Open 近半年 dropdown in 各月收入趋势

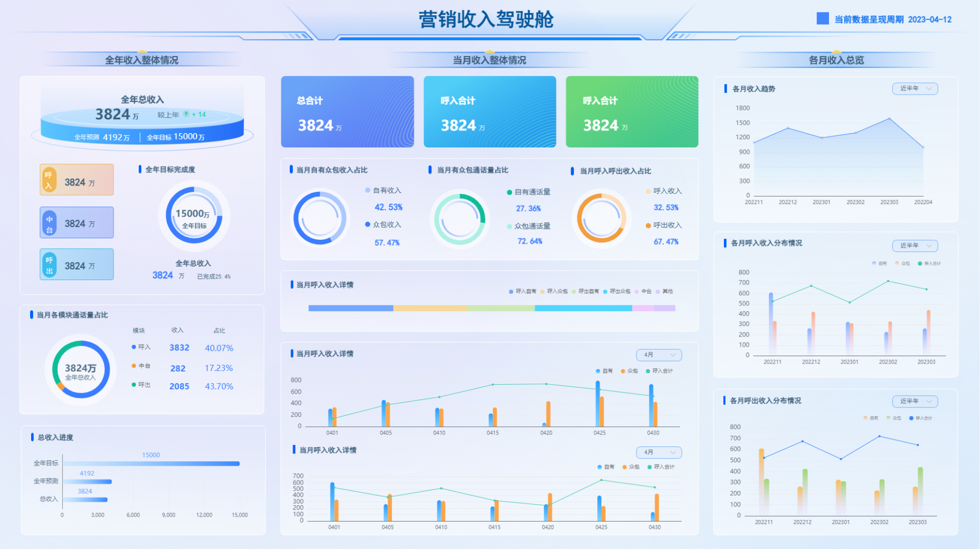click(915, 88)
